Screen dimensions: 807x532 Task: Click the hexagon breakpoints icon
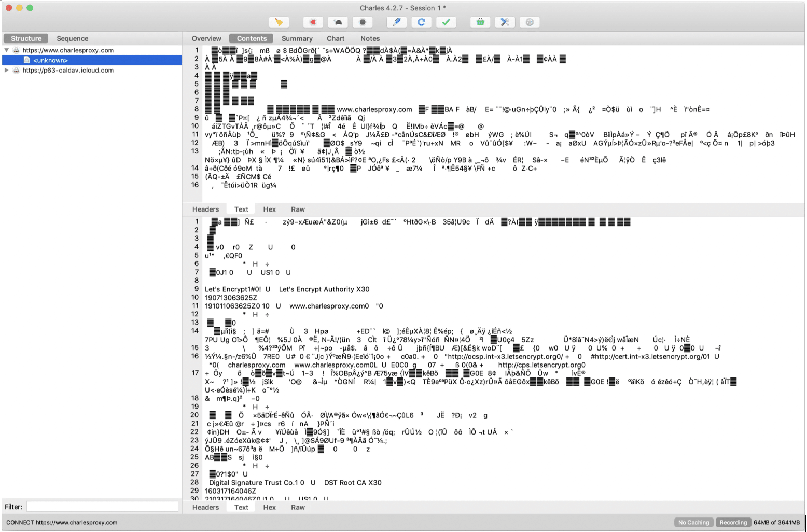click(x=363, y=22)
